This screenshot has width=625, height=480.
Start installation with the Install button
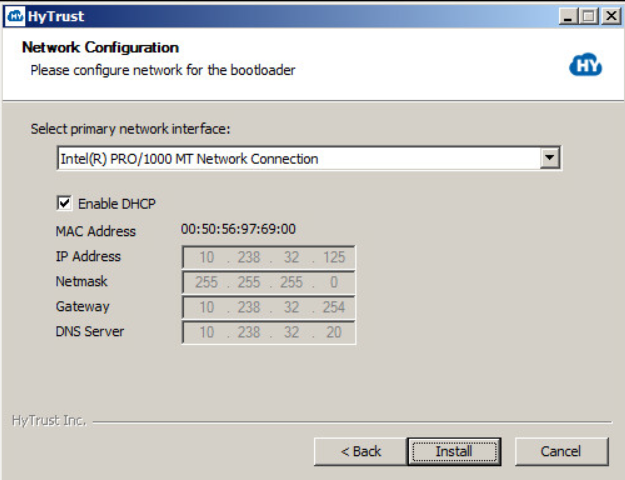(454, 452)
